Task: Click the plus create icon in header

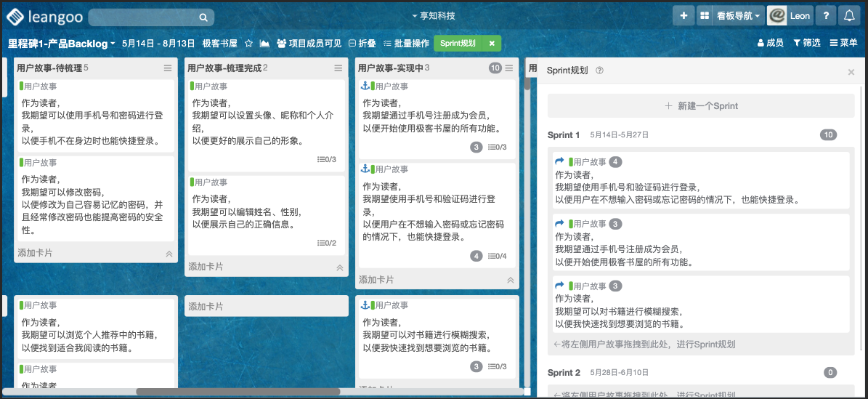Action: coord(684,16)
